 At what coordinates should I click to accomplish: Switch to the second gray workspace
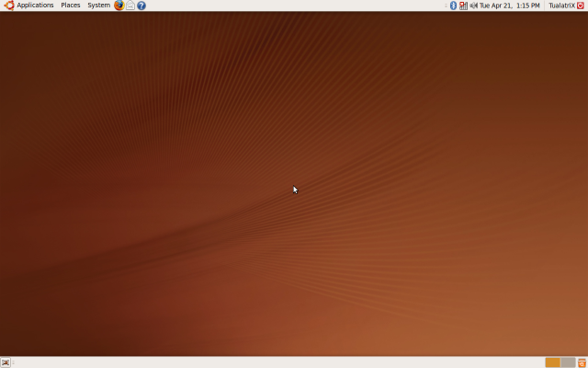click(x=568, y=362)
